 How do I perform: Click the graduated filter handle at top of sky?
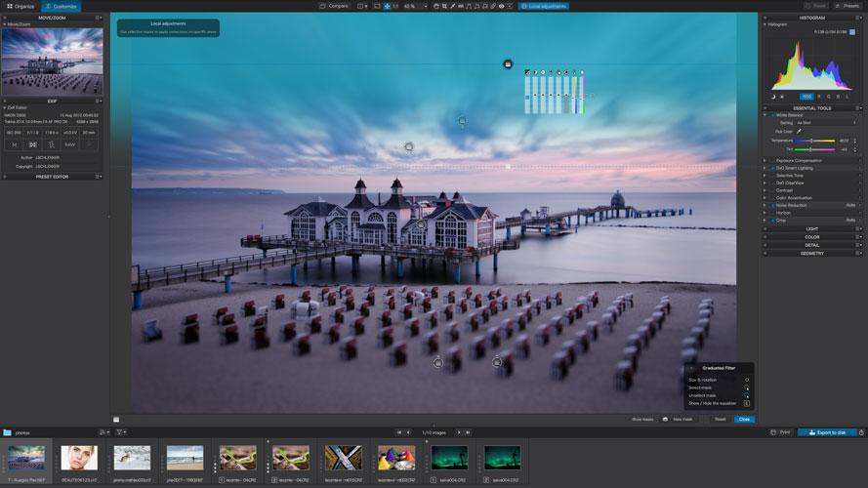pos(508,64)
